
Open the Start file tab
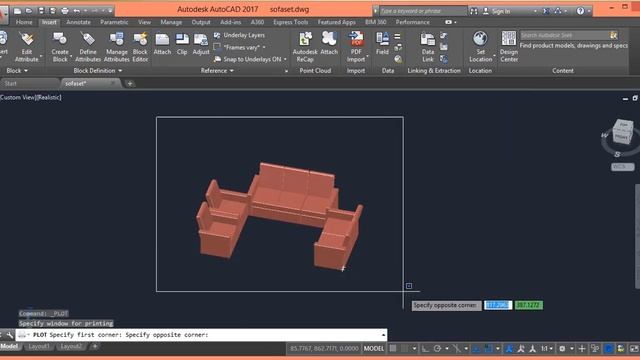click(x=11, y=84)
